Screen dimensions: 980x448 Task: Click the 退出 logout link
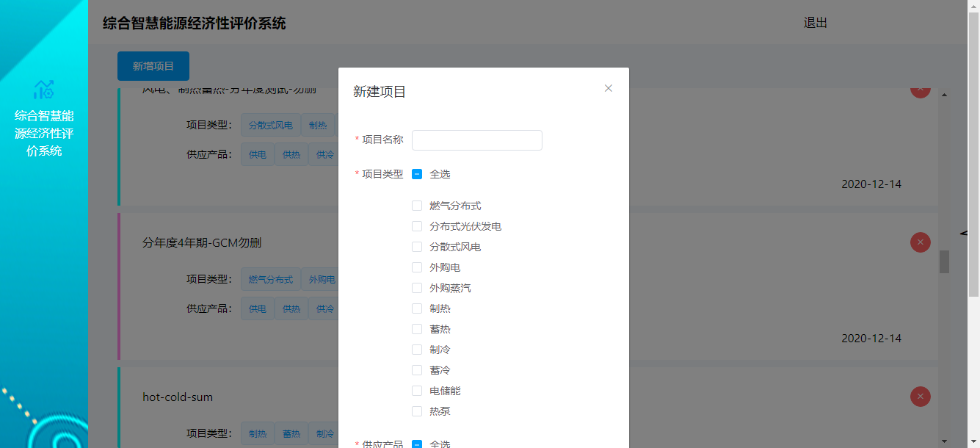pos(816,22)
